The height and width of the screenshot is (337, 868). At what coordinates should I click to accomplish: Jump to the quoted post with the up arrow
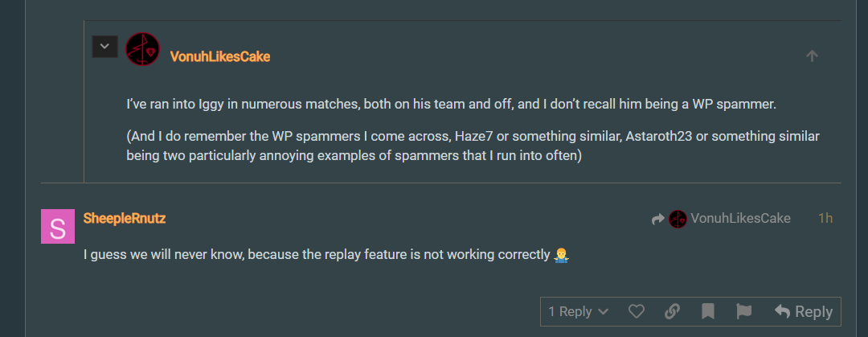click(x=812, y=56)
